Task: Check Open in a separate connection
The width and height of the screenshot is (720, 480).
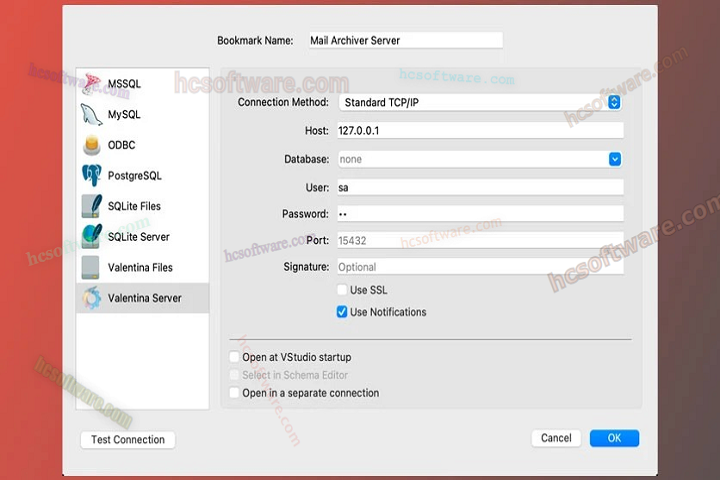Action: (x=234, y=393)
